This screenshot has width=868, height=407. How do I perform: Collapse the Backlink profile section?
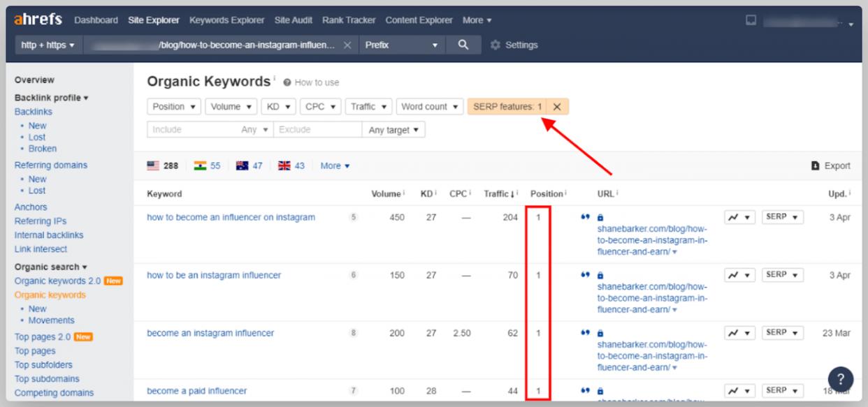click(x=52, y=98)
